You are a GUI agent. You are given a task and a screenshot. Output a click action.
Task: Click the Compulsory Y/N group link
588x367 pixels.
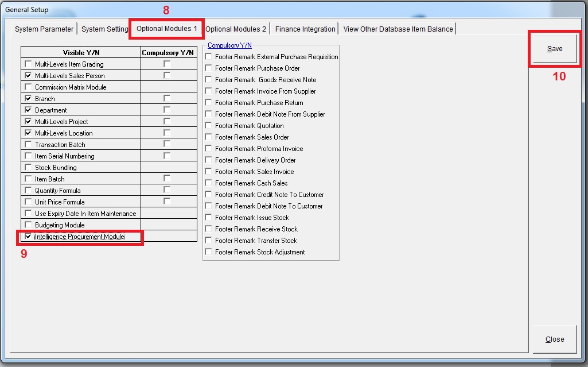click(229, 45)
